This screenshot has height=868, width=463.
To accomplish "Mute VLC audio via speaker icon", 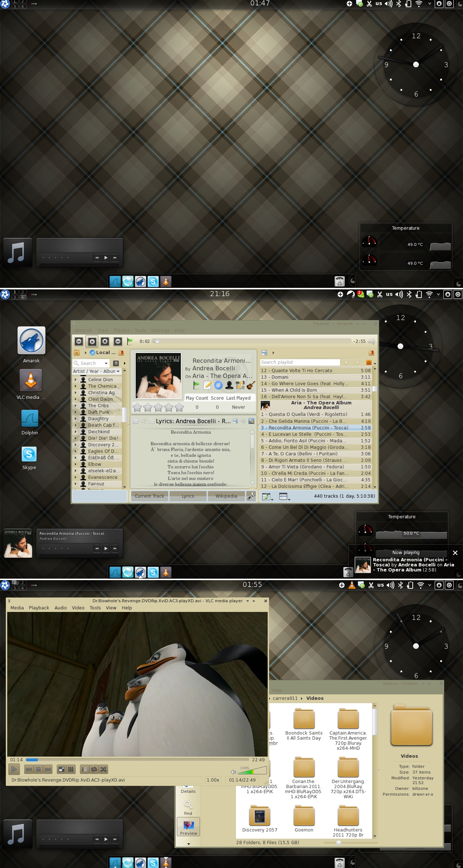I will [234, 772].
